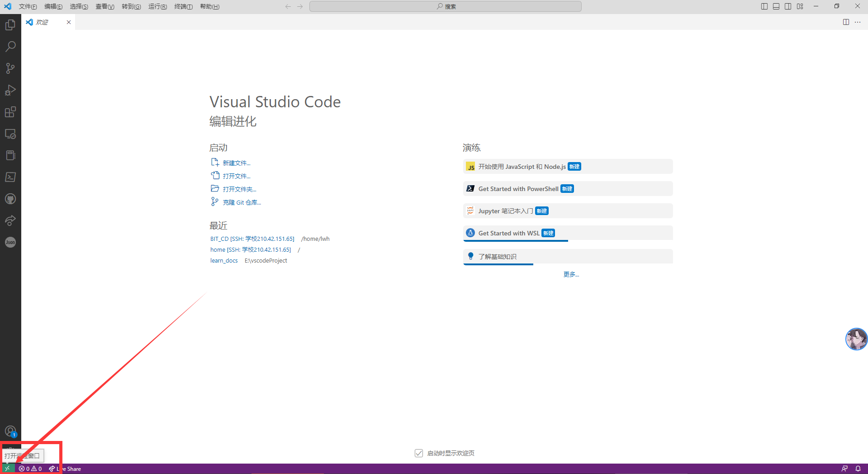
Task: Open Get Started with WSL walkthrough
Action: pyautogui.click(x=568, y=233)
